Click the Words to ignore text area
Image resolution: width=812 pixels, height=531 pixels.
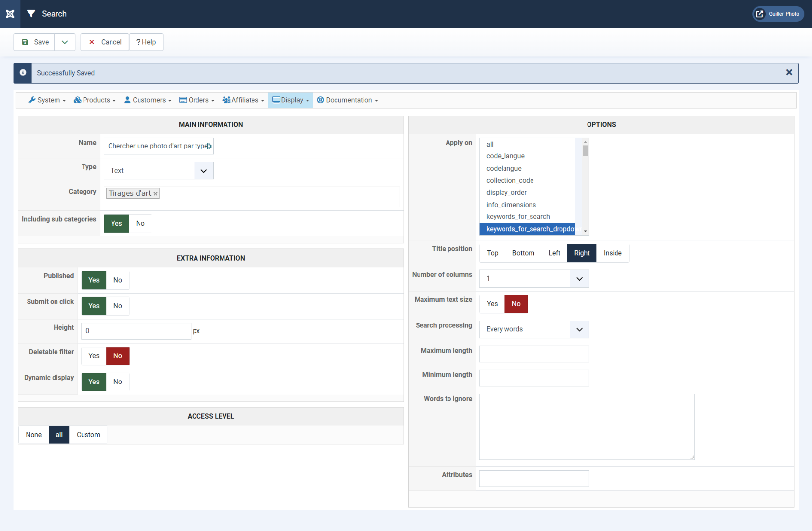click(587, 427)
